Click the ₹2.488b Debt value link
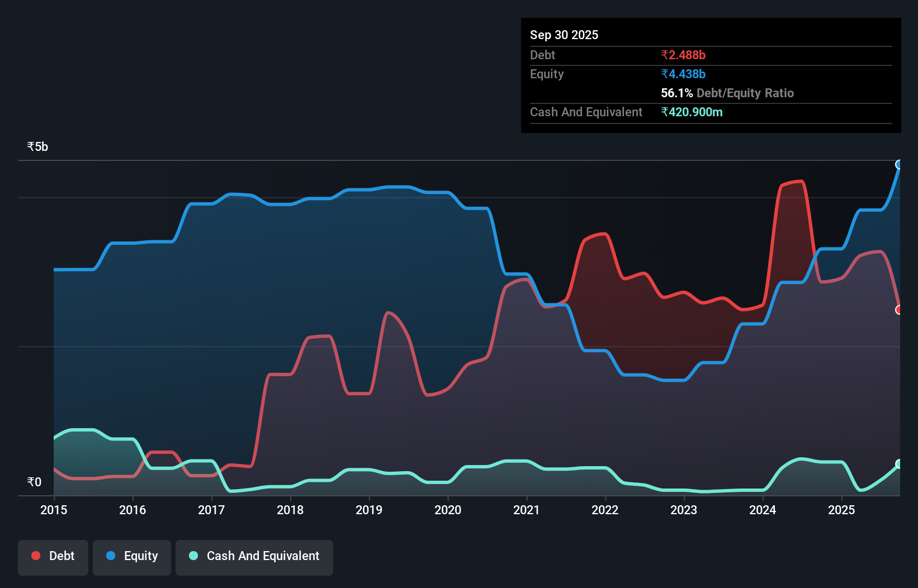 click(x=683, y=55)
